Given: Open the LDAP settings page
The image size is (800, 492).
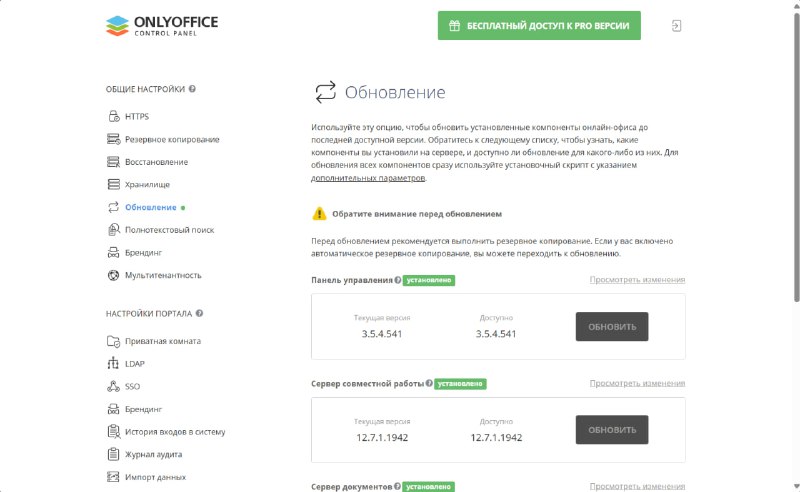Looking at the screenshot, I should 135,363.
